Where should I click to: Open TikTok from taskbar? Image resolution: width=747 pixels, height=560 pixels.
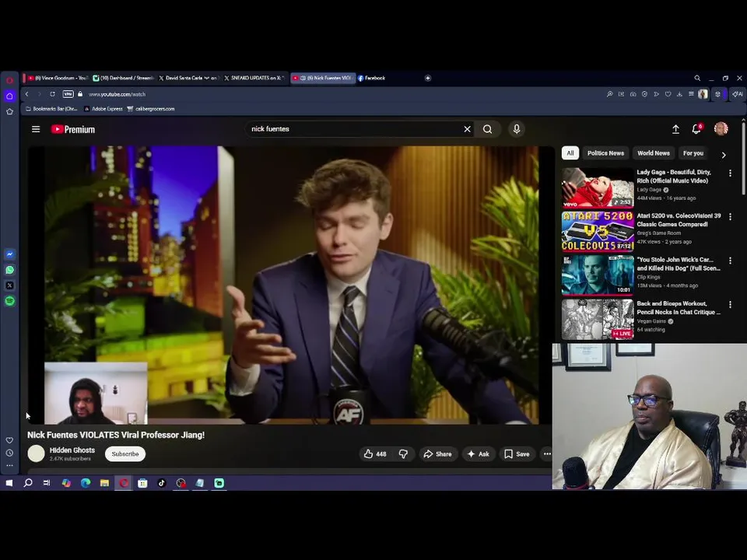click(x=162, y=483)
